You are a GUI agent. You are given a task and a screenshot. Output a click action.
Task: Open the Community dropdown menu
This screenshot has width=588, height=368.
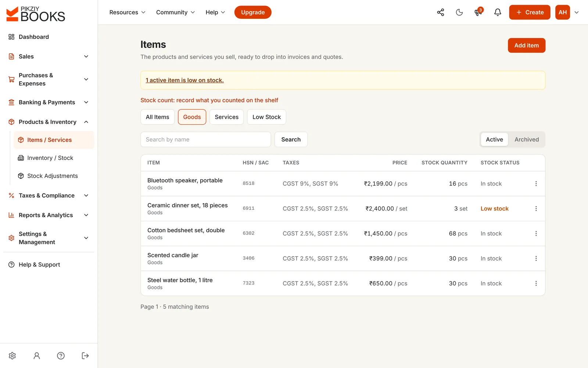click(175, 12)
